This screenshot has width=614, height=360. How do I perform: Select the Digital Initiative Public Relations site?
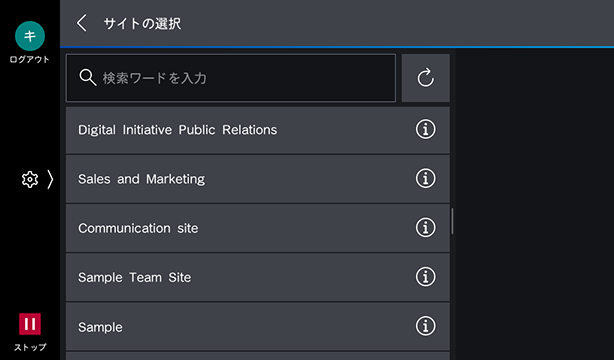pos(258,130)
